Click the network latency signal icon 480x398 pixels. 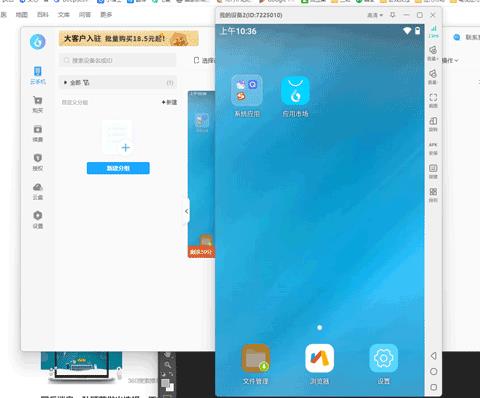[x=433, y=31]
